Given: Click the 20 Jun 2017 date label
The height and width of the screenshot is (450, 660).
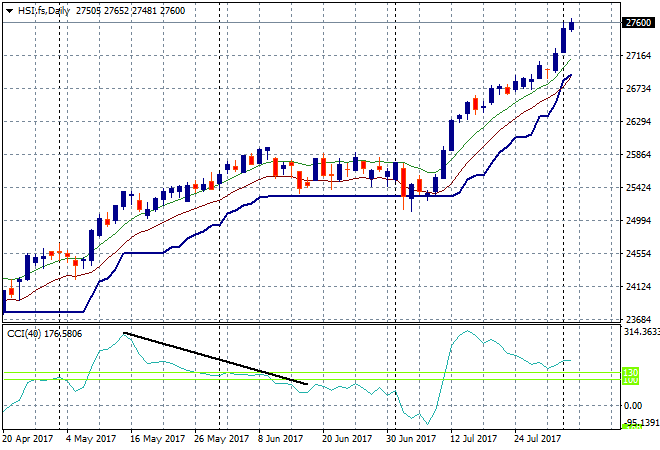Looking at the screenshot, I should click(x=347, y=438).
